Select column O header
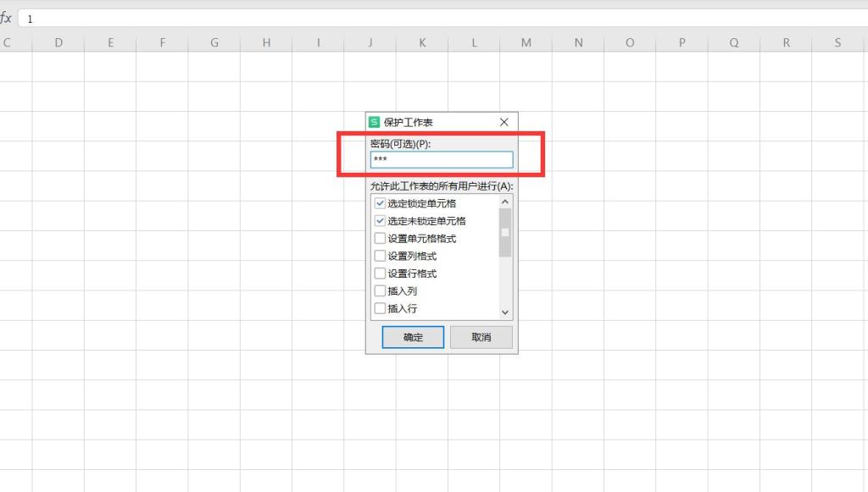This screenshot has width=868, height=492. click(x=630, y=42)
